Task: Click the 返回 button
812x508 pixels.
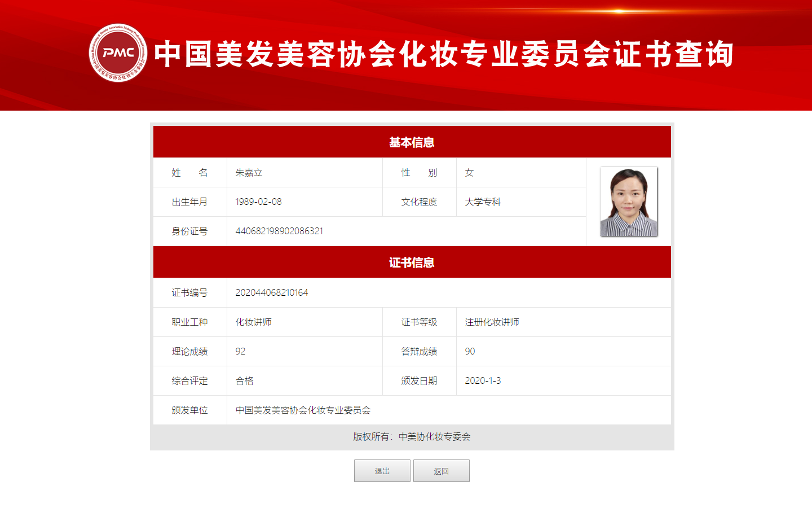Action: 442,471
